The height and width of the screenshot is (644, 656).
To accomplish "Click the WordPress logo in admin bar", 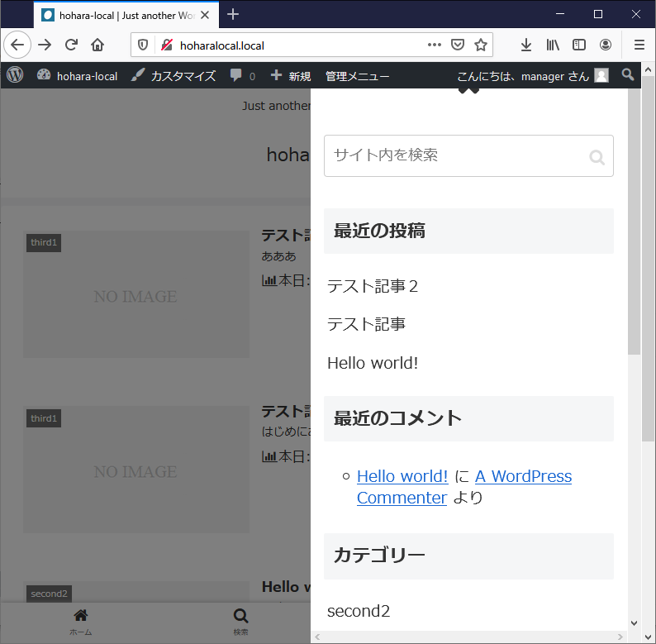I will click(x=15, y=75).
